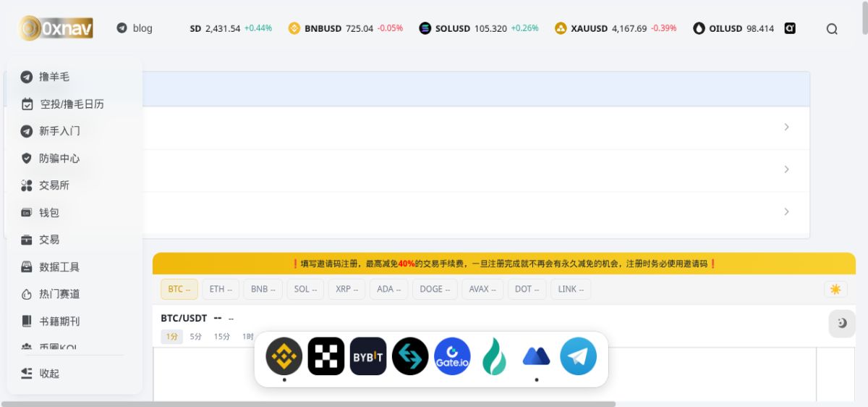Switch chart to light theme sun button
The height and width of the screenshot is (407, 868).
coord(835,289)
